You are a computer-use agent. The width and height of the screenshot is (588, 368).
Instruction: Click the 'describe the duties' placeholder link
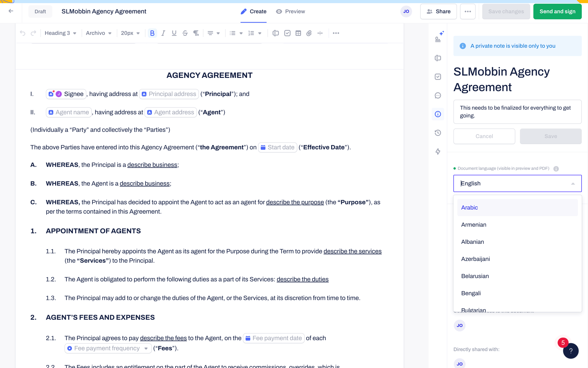[x=303, y=279]
